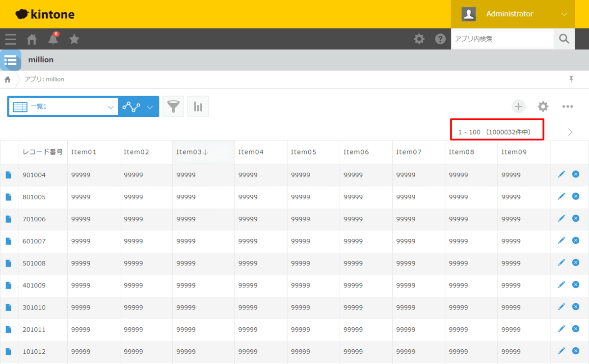The height and width of the screenshot is (364, 589).
Task: Click record number 701006 cell
Action: click(x=43, y=219)
